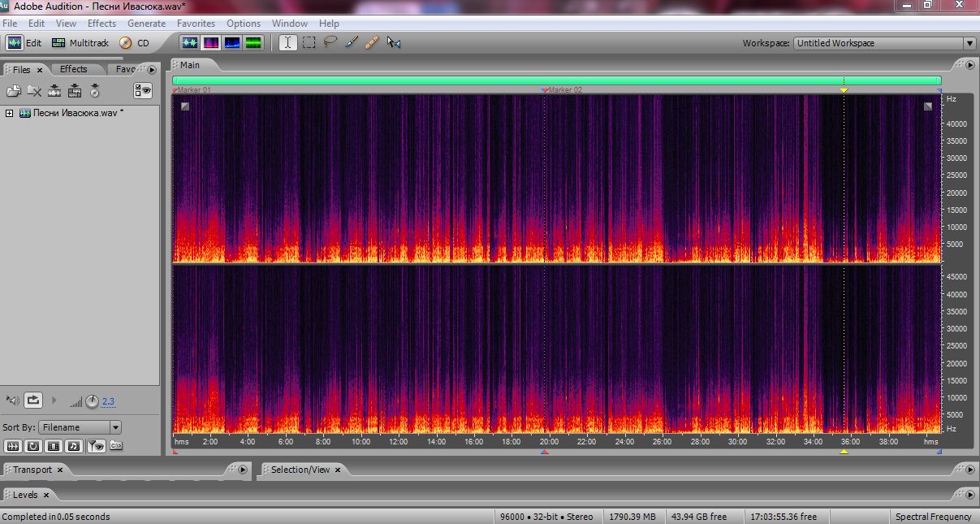Pick the Spot Healing Brush bandage tool
The width and height of the screenshot is (980, 524).
point(373,43)
